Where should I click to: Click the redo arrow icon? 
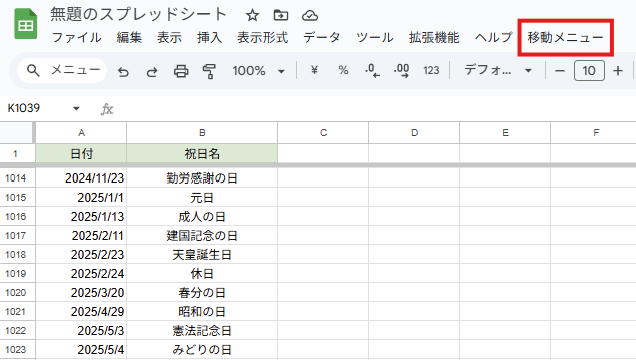[152, 71]
